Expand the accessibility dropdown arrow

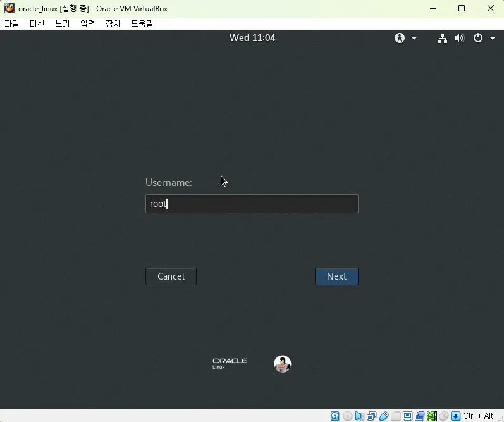(x=414, y=38)
